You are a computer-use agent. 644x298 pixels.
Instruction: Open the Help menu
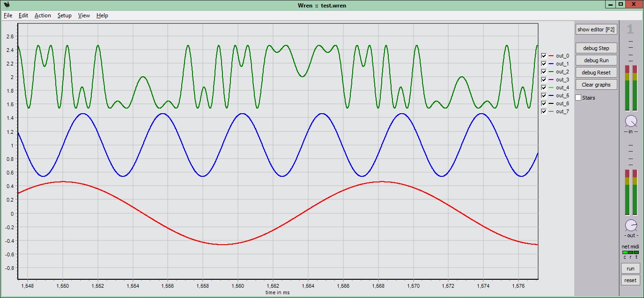(102, 15)
